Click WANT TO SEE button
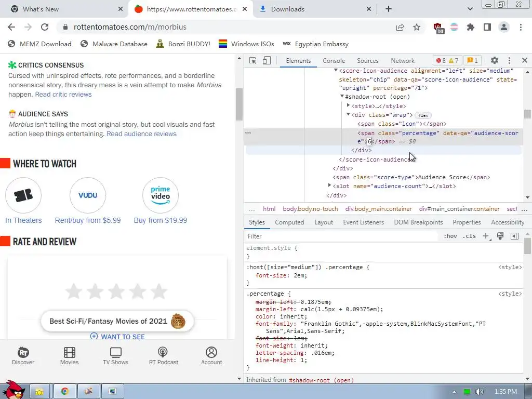 click(x=117, y=337)
